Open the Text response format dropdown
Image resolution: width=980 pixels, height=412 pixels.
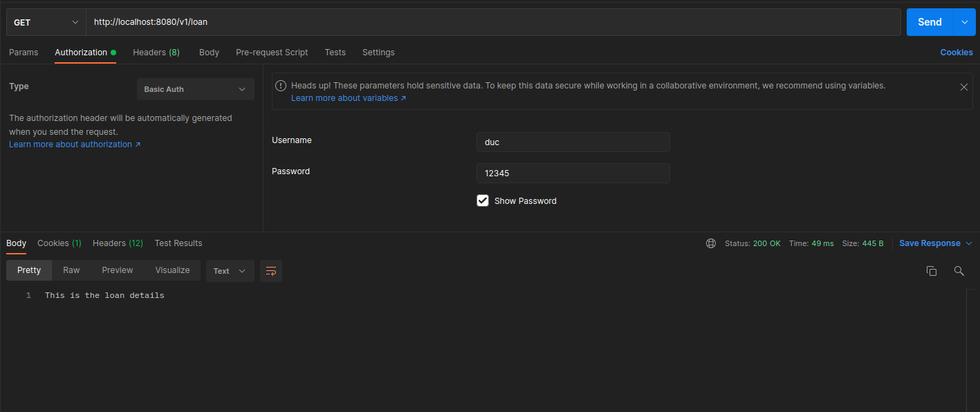coord(230,271)
